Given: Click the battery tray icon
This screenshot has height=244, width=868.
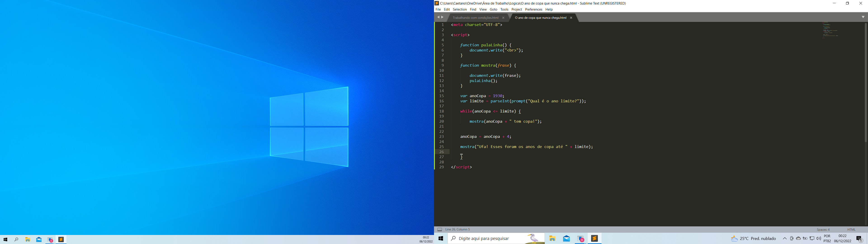Looking at the screenshot, I should coord(805,239).
